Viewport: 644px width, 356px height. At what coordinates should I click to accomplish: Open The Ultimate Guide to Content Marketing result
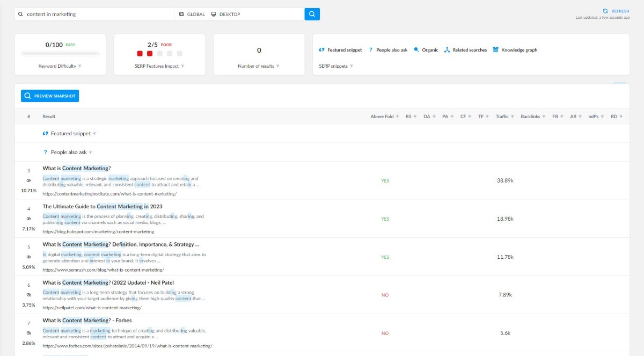(x=103, y=206)
